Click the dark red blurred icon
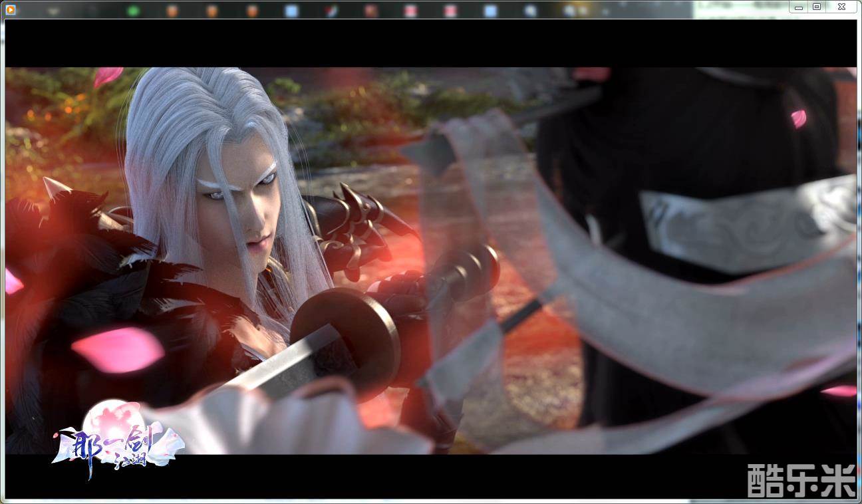The height and width of the screenshot is (504, 862). tap(371, 11)
